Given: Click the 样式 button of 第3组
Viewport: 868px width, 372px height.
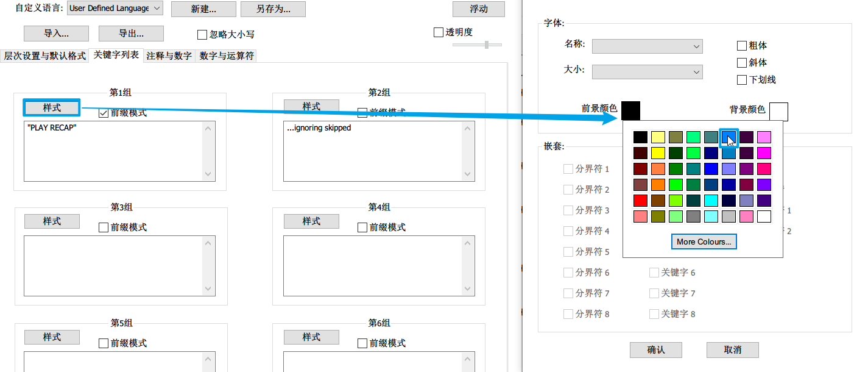Looking at the screenshot, I should pos(52,221).
